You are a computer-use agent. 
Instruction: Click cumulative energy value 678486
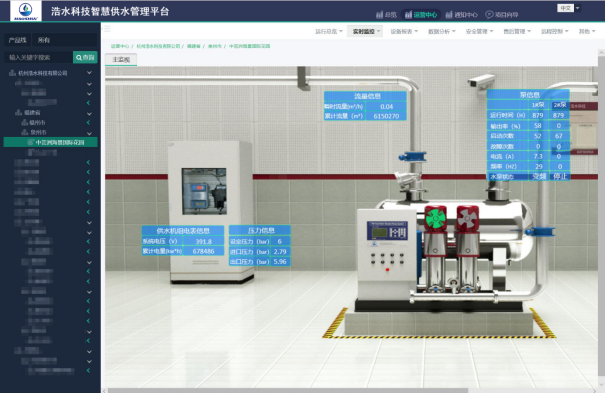point(203,251)
